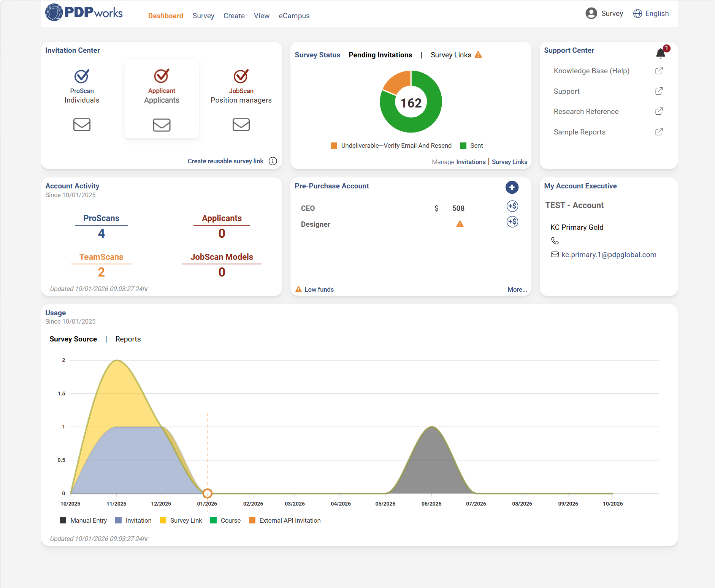The image size is (715, 588).
Task: Click More... in Pre-Purchase Account
Action: coord(517,289)
